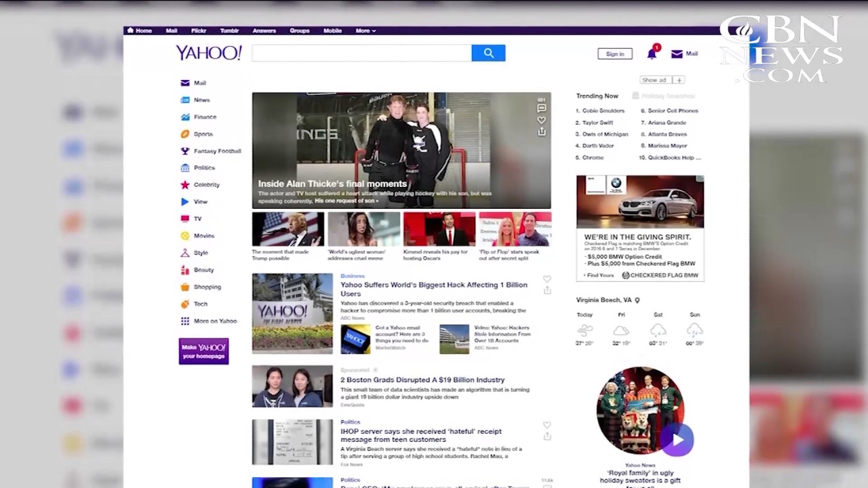Share the Alan Thicke story
The height and width of the screenshot is (488, 868).
point(541,131)
